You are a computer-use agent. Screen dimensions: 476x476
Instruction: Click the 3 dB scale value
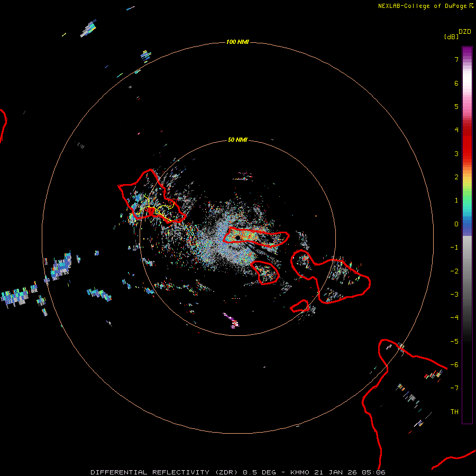[456, 153]
